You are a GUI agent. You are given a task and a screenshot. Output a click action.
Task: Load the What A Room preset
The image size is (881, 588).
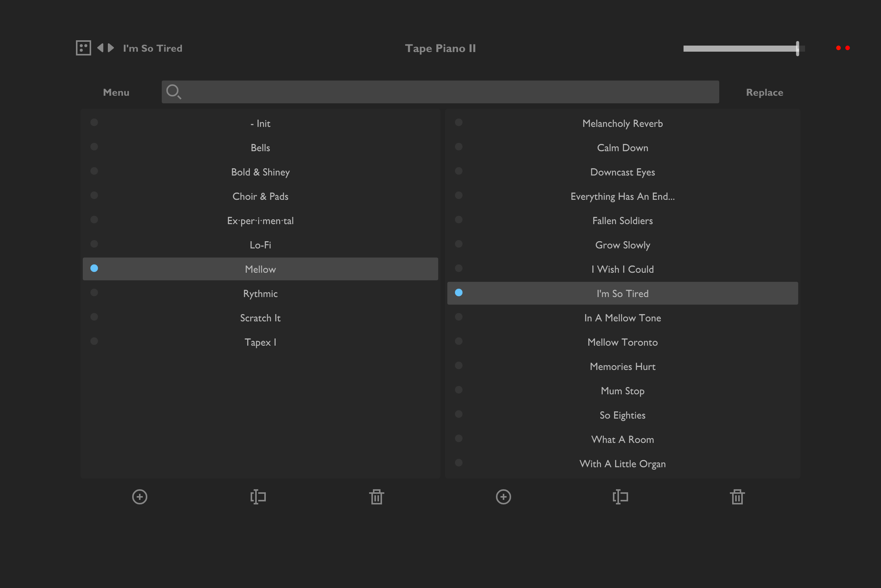pyautogui.click(x=623, y=439)
